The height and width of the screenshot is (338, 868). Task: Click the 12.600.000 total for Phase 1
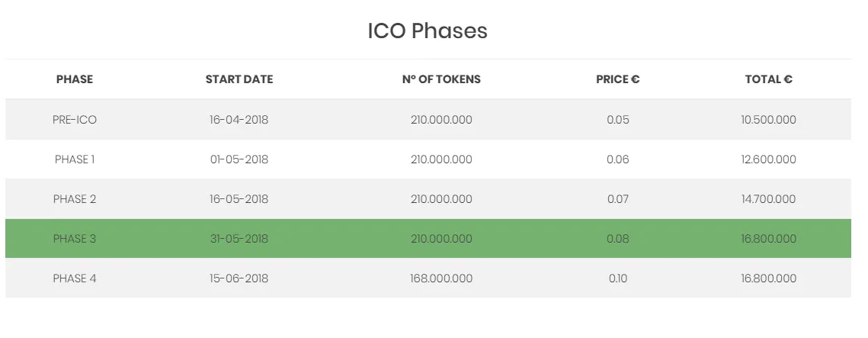(x=768, y=159)
